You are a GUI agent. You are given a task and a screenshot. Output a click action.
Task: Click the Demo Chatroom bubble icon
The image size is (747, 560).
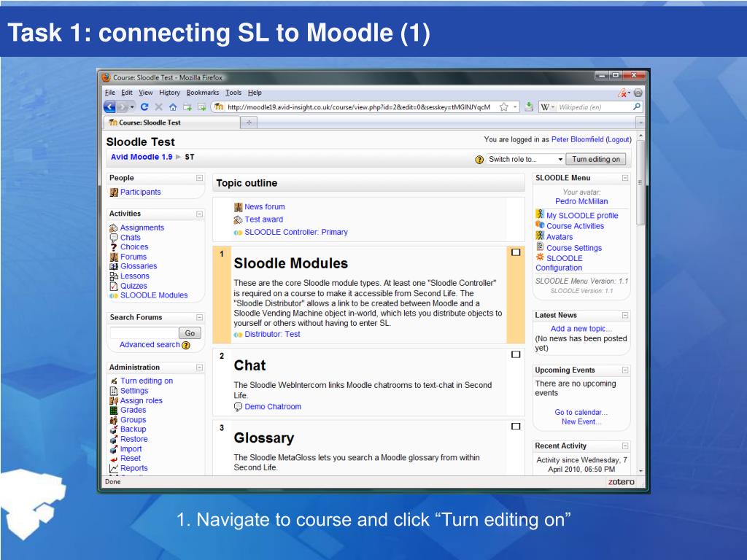(x=239, y=407)
